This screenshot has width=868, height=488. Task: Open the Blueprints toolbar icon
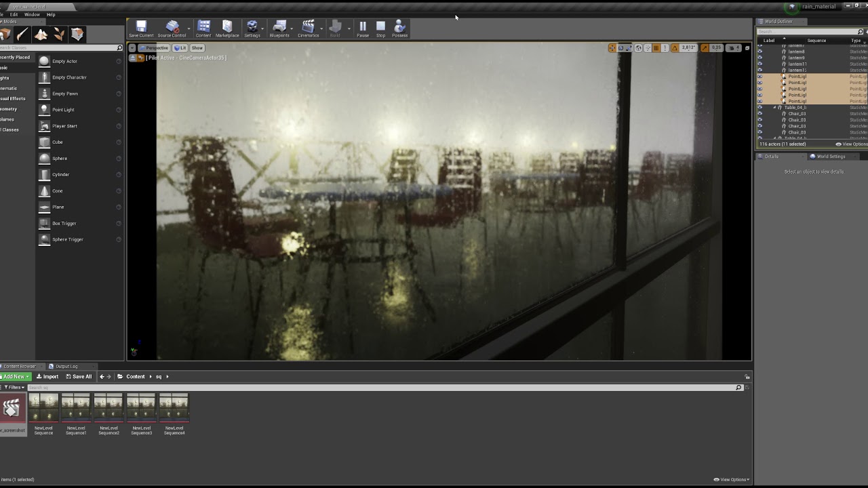click(x=279, y=28)
